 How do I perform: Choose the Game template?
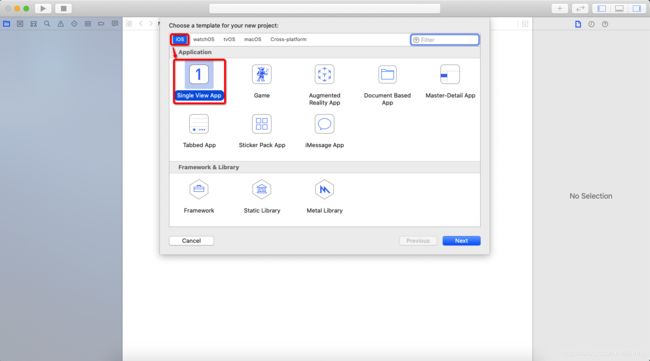[262, 82]
